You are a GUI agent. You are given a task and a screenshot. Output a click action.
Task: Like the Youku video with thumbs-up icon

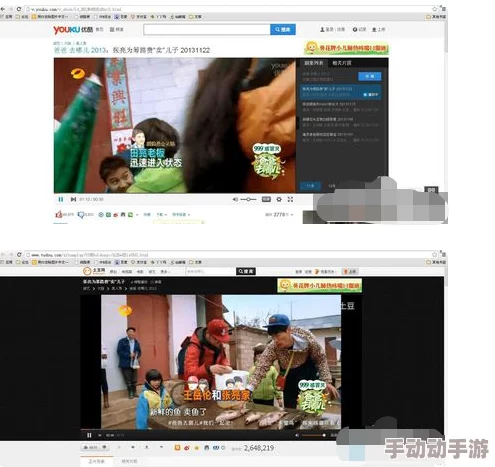[59, 214]
